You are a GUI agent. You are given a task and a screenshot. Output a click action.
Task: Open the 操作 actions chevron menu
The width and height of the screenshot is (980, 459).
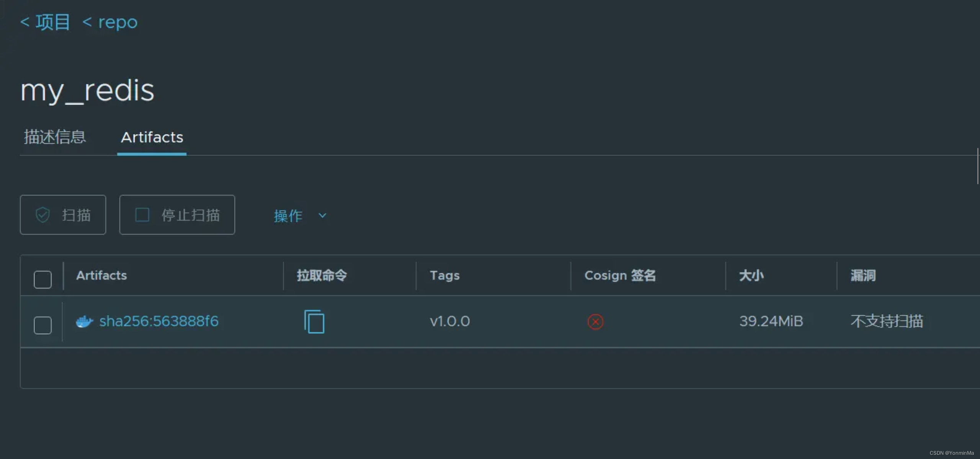[322, 215]
